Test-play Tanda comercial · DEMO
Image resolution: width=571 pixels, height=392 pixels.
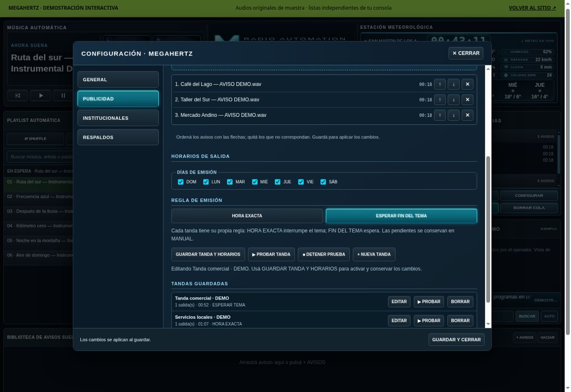coord(429,302)
